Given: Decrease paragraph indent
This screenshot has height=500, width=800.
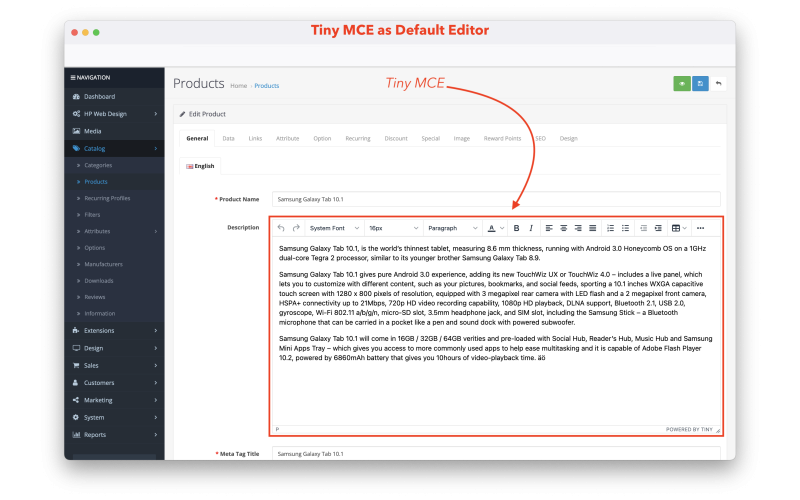Looking at the screenshot, I should [643, 228].
